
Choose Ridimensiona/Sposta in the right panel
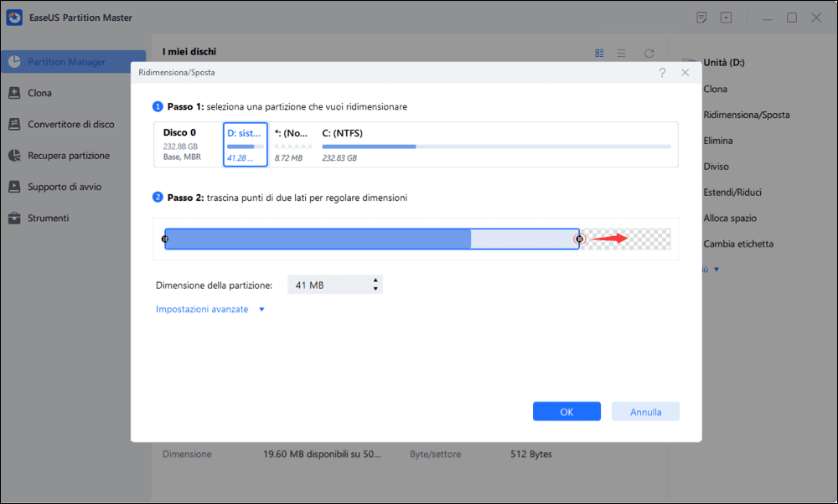click(746, 115)
